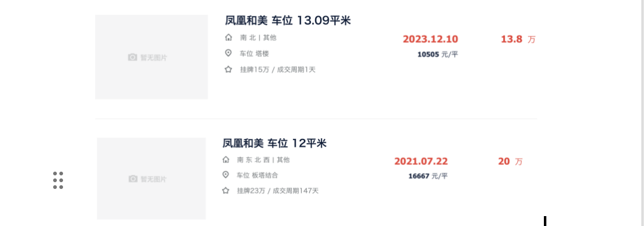Click the 2021.07.22 transaction date

[x=421, y=161]
